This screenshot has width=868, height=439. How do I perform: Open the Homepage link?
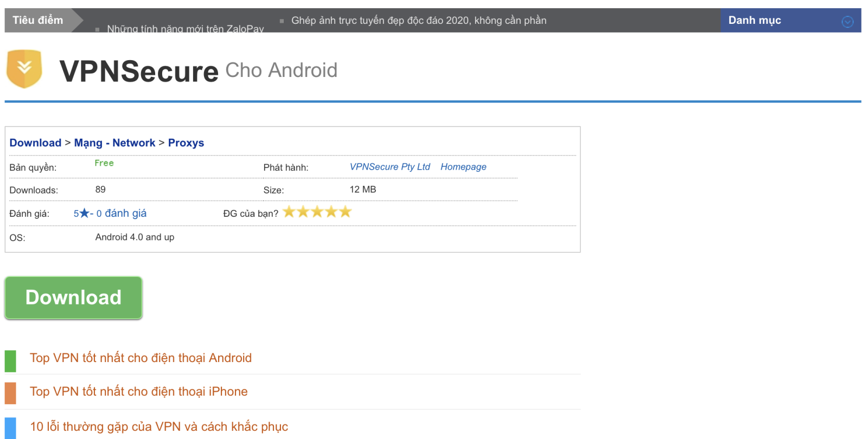463,167
